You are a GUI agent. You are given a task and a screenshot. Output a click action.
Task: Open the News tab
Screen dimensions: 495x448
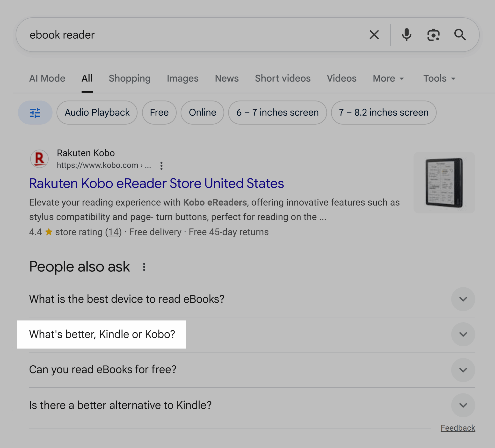(x=227, y=78)
